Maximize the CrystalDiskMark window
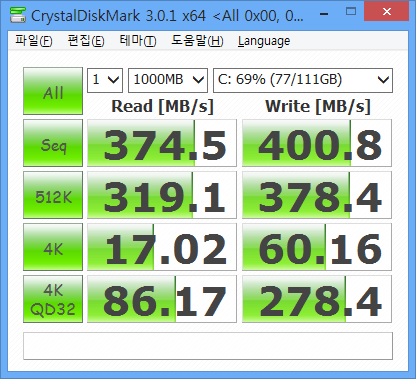This screenshot has height=384, width=418. click(x=351, y=12)
